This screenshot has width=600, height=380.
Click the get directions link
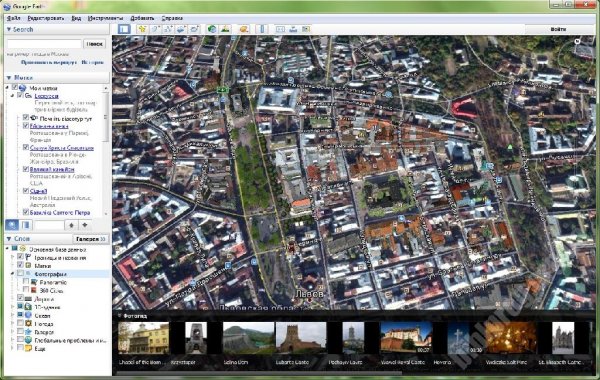point(49,62)
